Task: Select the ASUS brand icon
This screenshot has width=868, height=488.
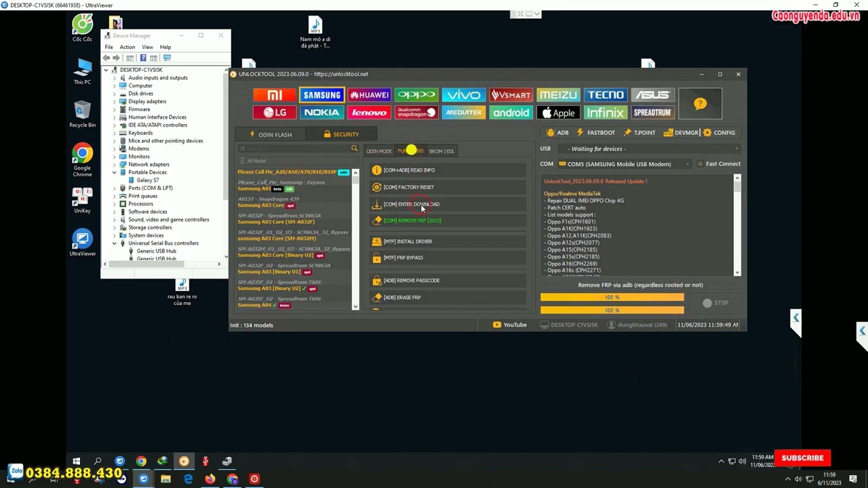Action: [x=652, y=96]
